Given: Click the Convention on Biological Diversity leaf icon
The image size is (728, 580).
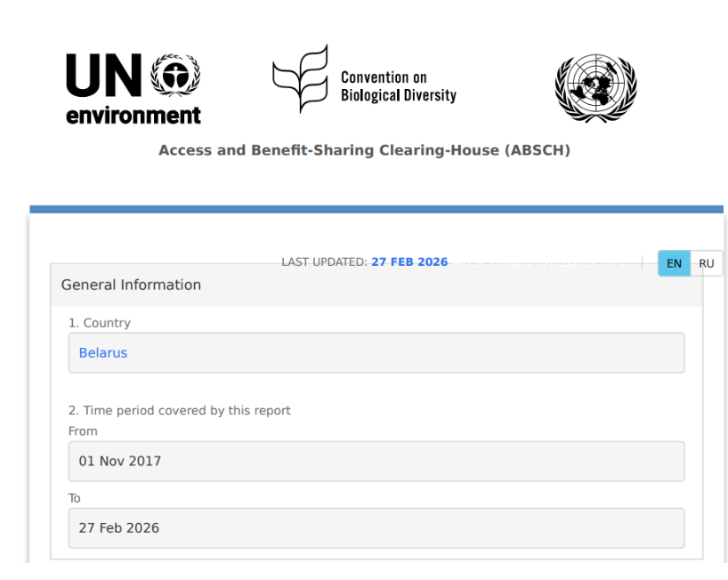Looking at the screenshot, I should point(300,78).
